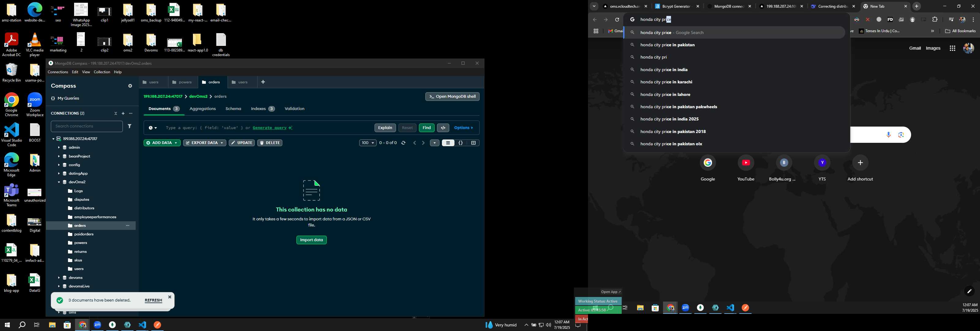Expand the devomsLive database node
Screen dimensions: 980x331
[x=58, y=287]
